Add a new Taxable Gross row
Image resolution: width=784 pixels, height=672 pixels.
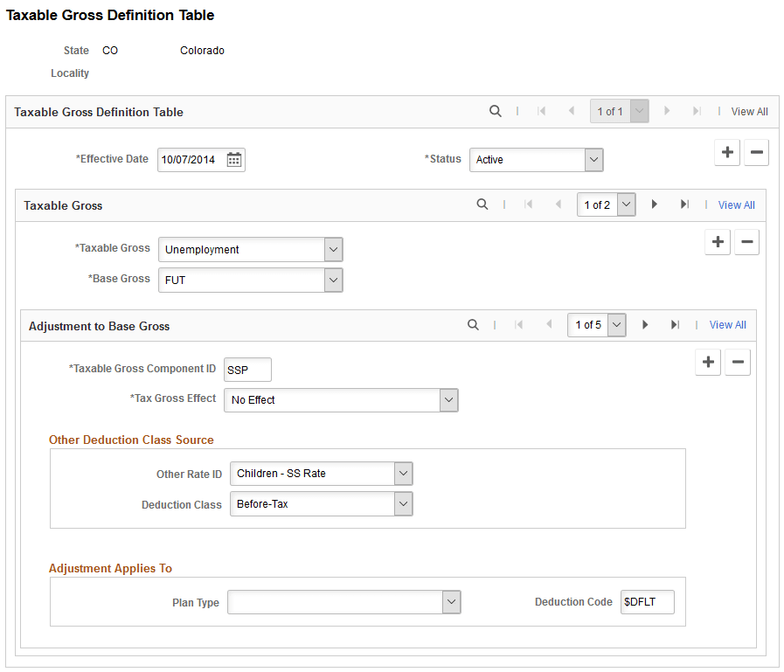coord(717,242)
